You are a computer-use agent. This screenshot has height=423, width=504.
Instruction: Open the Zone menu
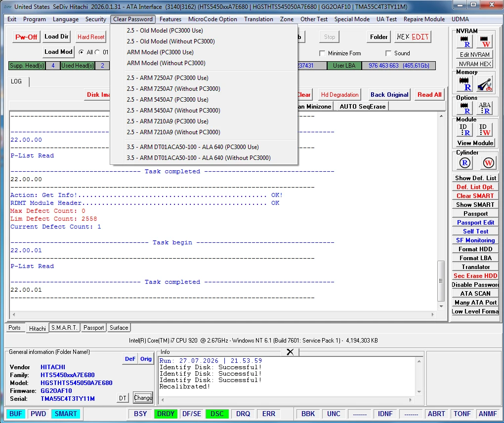[287, 19]
